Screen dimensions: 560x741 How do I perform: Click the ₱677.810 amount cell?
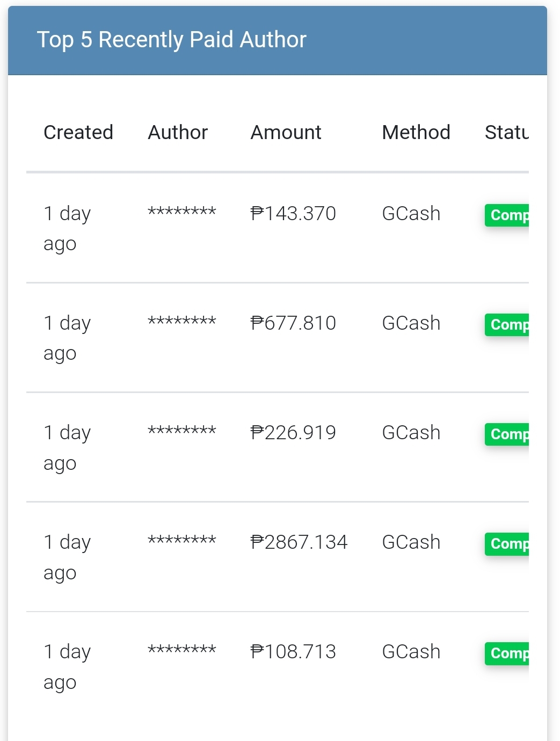[x=293, y=323]
